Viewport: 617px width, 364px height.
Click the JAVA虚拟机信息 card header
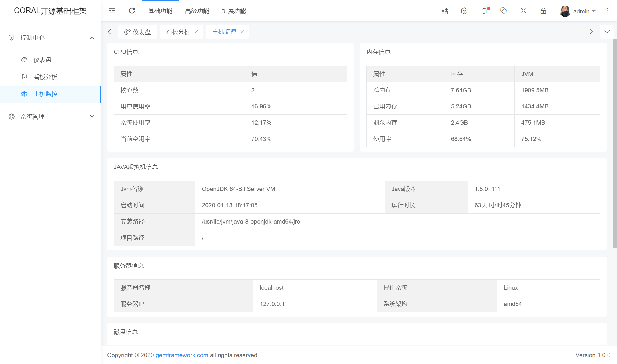357,167
